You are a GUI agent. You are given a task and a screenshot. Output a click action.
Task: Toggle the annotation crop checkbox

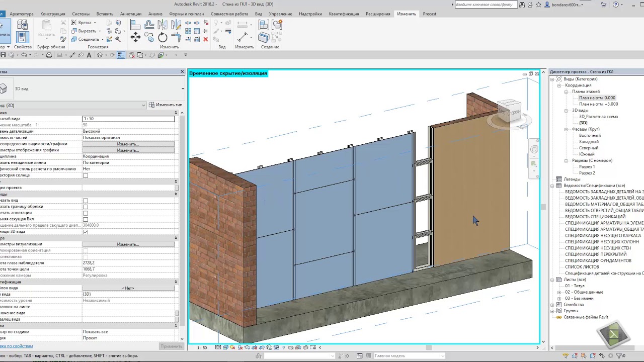(x=86, y=213)
